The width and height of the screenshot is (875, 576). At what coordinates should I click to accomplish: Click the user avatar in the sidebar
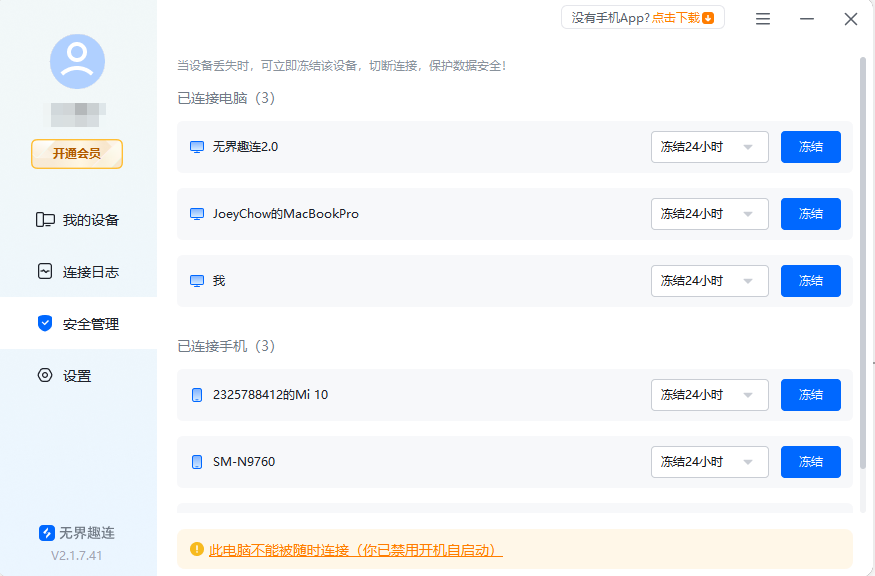[x=77, y=61]
